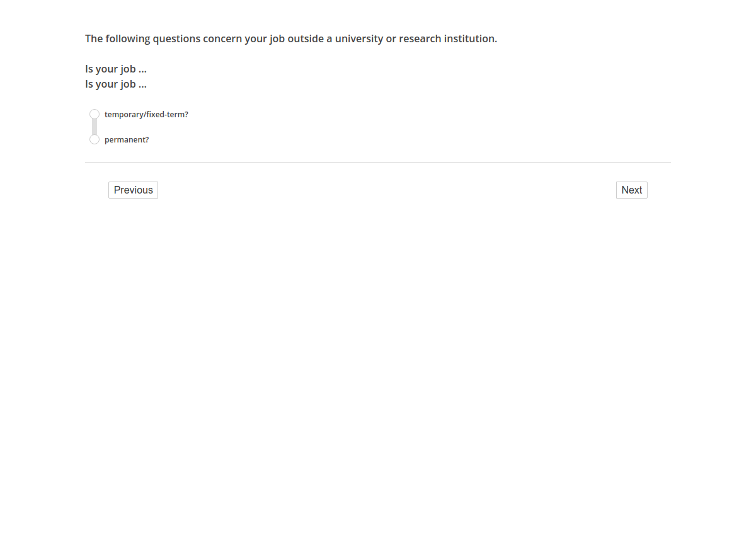Click the 'permanent?' option label
Image resolution: width=756 pixels, height=556 pixels.
pos(127,140)
